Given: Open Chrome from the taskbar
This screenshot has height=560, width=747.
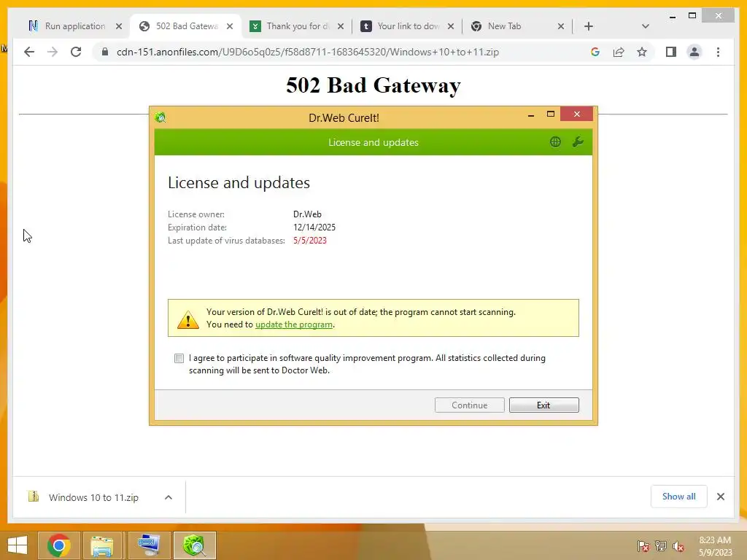Looking at the screenshot, I should (x=59, y=545).
